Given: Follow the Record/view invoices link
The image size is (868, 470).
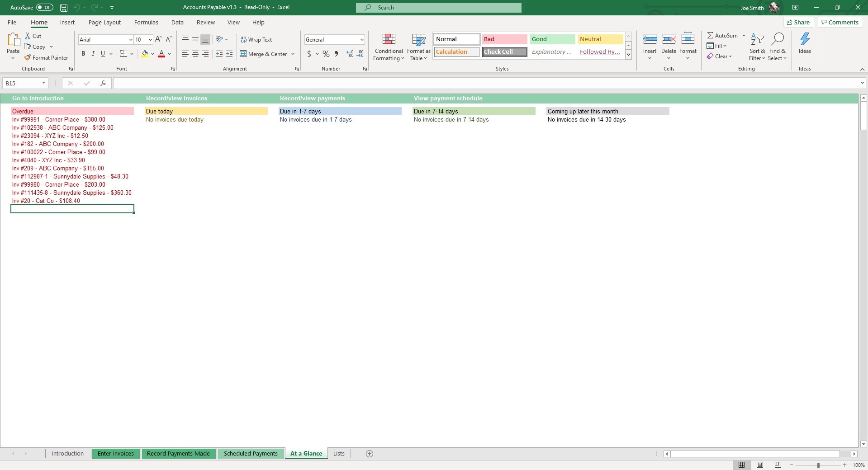Looking at the screenshot, I should click(176, 98).
